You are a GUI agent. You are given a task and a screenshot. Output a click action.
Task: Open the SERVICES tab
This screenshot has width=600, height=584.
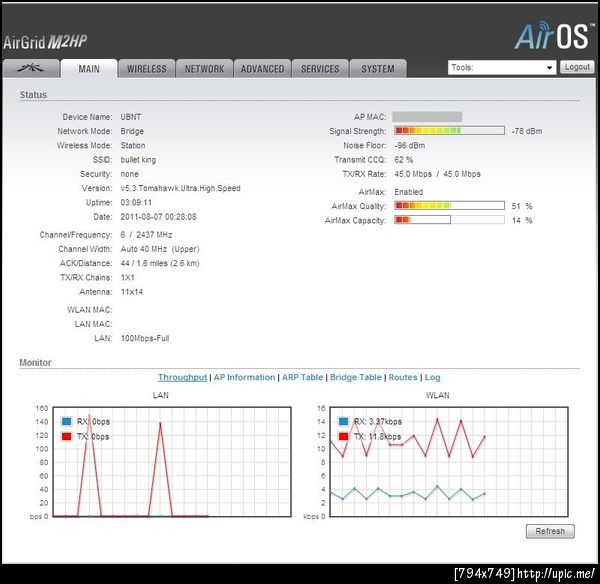(320, 69)
